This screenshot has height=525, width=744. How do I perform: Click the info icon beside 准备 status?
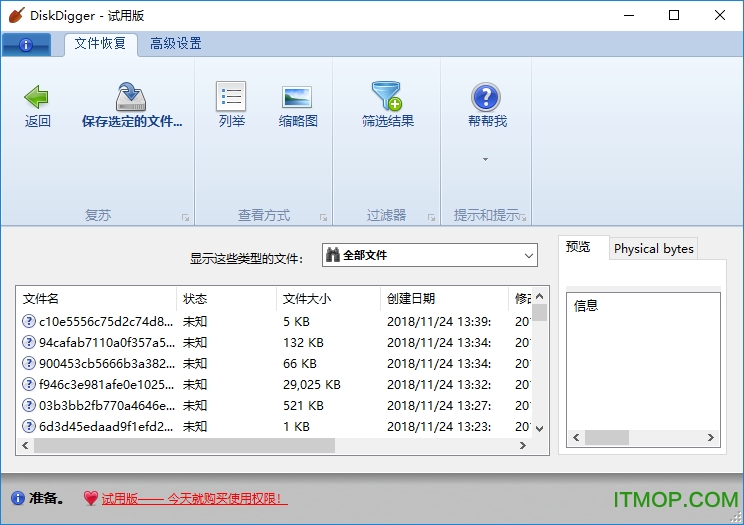[18, 498]
